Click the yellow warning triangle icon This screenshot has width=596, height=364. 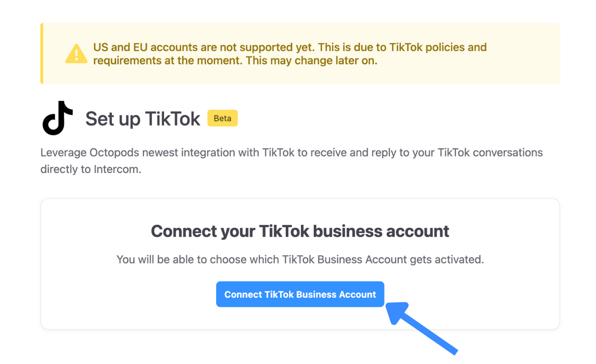tap(76, 54)
